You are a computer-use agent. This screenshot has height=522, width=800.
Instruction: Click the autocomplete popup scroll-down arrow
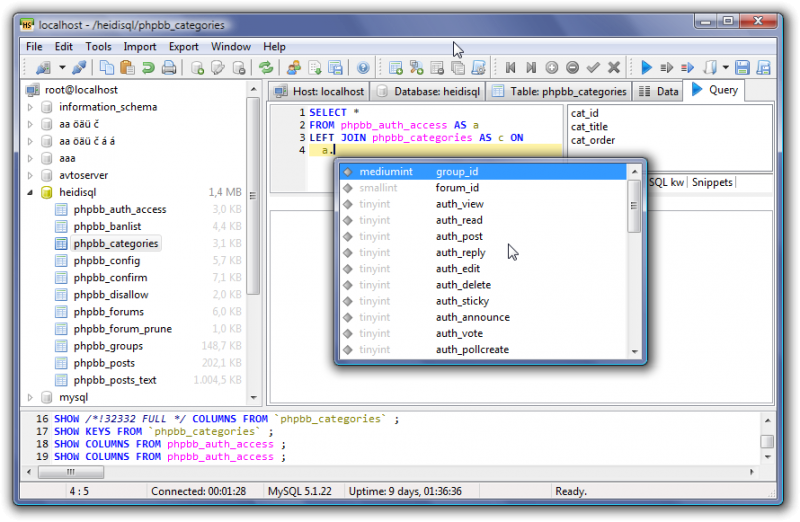pos(634,351)
